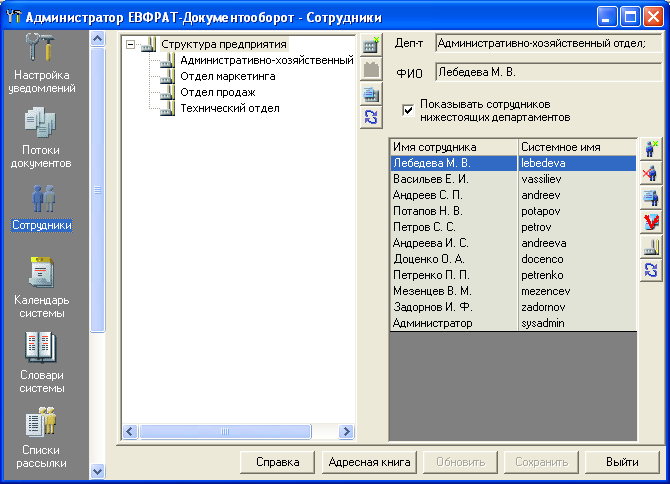Click system name vassiliev cell
The image size is (670, 484).
pyautogui.click(x=577, y=179)
